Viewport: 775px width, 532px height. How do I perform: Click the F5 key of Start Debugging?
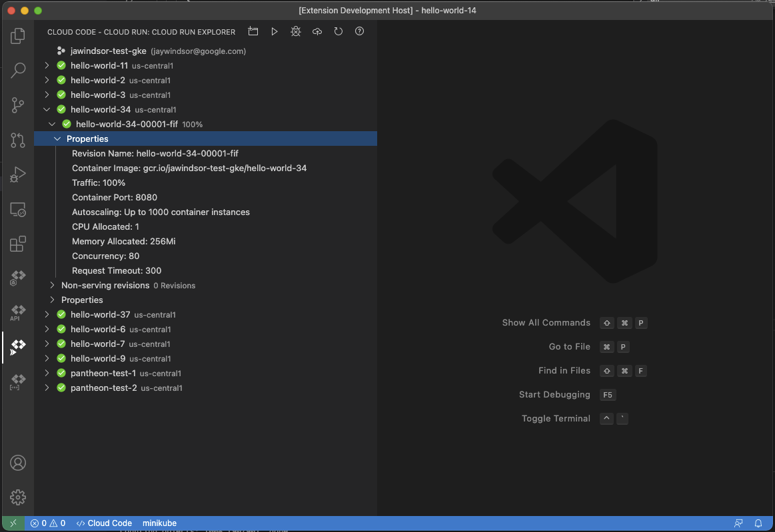pyautogui.click(x=608, y=395)
